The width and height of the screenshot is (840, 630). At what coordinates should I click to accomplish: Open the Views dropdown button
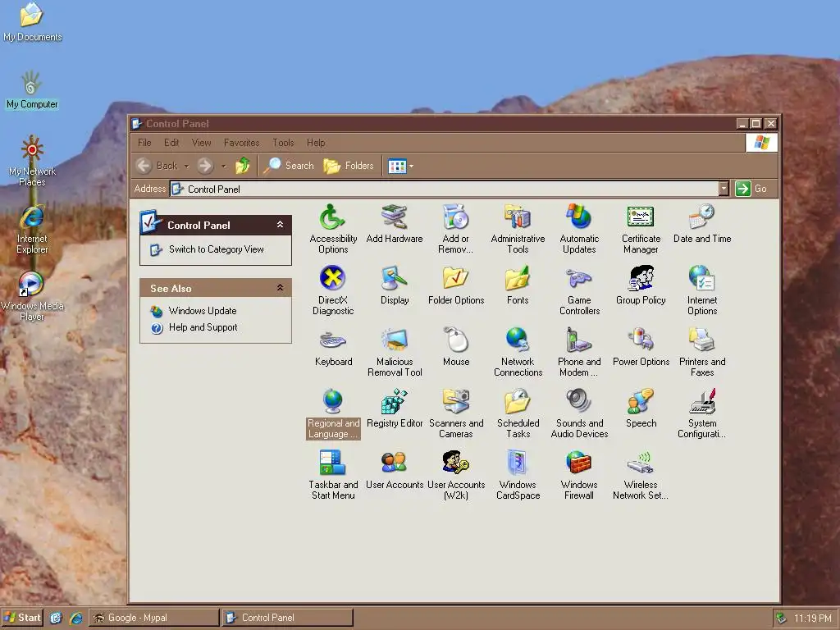tap(400, 166)
